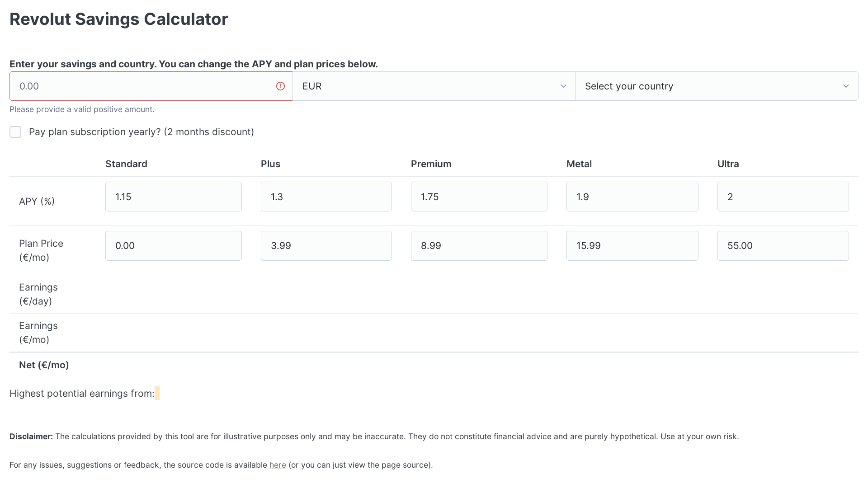The width and height of the screenshot is (868, 488).
Task: Edit the Ultra APY field
Action: 783,197
